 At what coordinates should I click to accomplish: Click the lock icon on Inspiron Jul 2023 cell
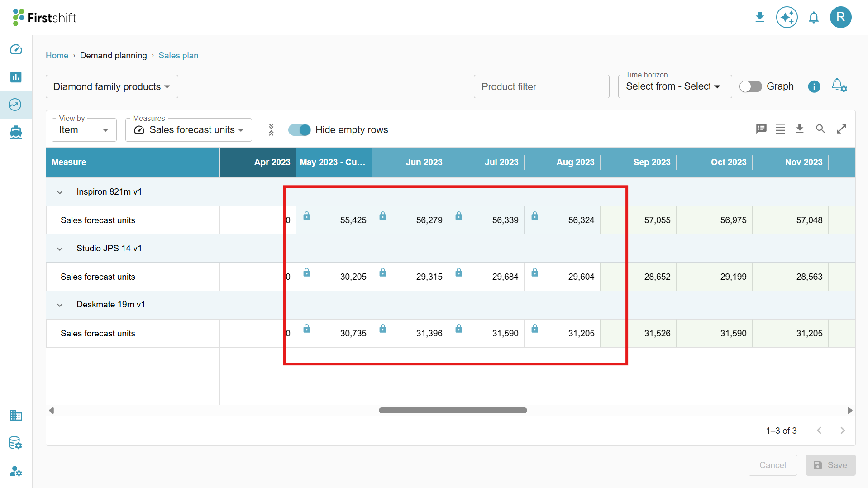click(459, 216)
